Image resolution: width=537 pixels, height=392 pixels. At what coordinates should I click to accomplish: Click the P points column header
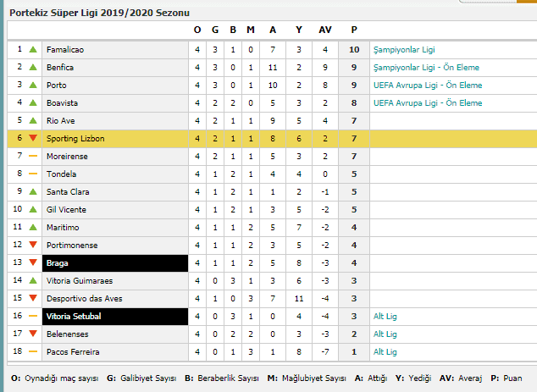(x=354, y=30)
